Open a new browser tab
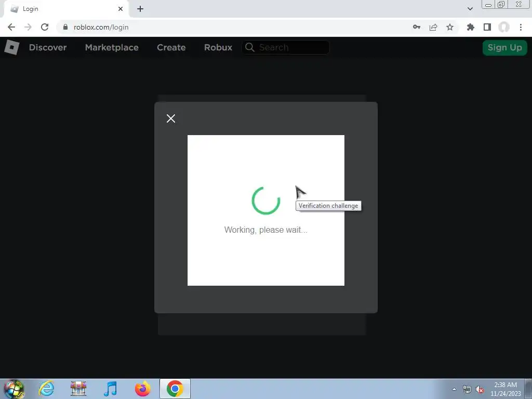The image size is (532, 399). click(140, 9)
